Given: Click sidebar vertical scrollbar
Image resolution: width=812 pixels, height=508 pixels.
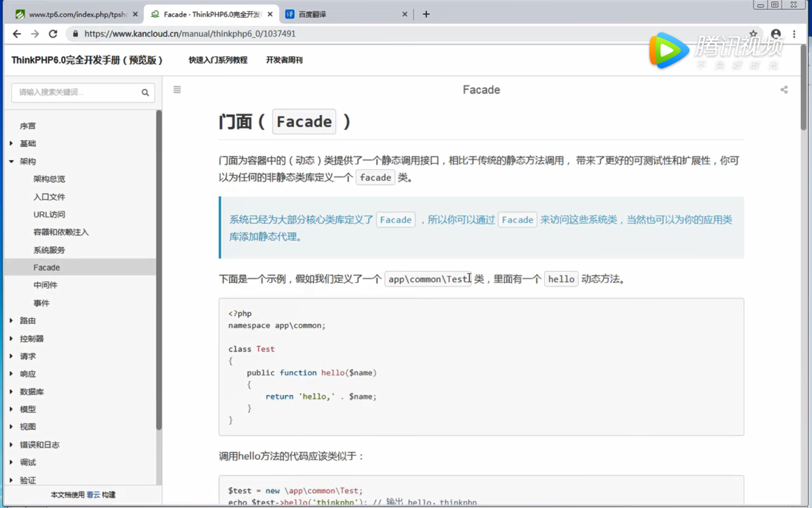Looking at the screenshot, I should tap(159, 269).
